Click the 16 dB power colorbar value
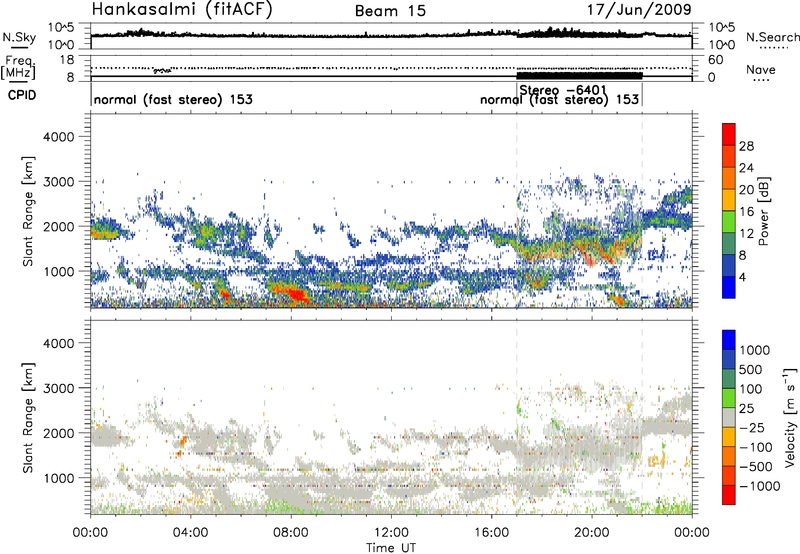 [746, 211]
